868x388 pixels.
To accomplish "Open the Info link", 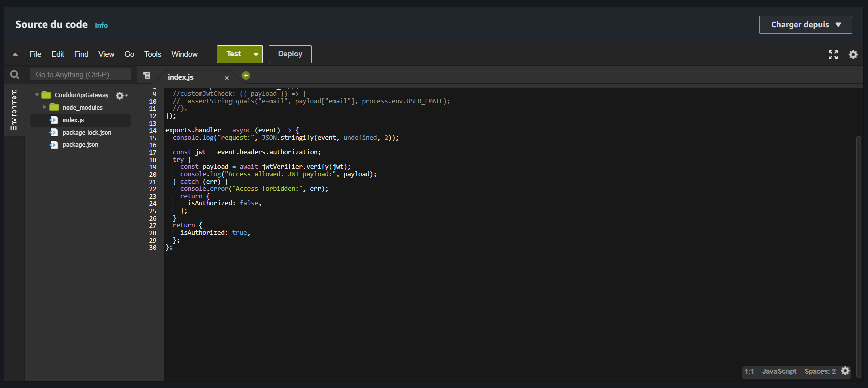I will tap(101, 25).
